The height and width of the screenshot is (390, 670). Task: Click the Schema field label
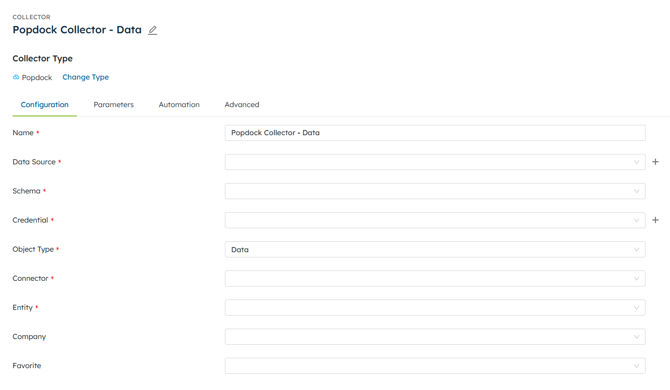coord(26,191)
